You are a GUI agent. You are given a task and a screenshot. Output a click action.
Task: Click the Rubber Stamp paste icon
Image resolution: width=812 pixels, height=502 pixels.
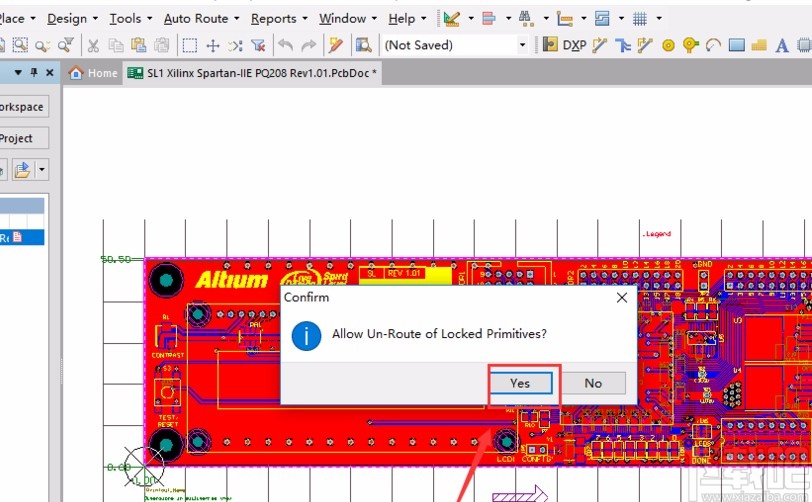coord(162,46)
